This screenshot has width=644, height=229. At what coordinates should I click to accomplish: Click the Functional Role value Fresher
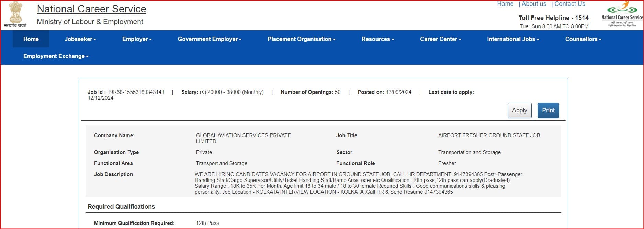tap(447, 163)
